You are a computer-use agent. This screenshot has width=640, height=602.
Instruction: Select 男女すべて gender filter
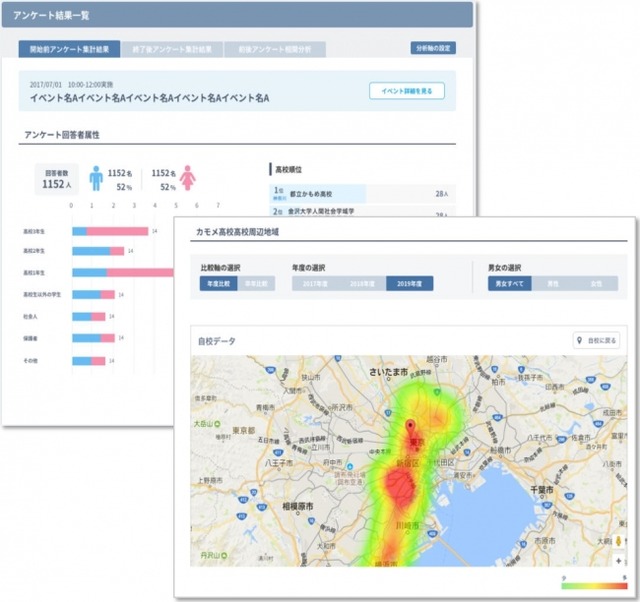click(x=511, y=284)
